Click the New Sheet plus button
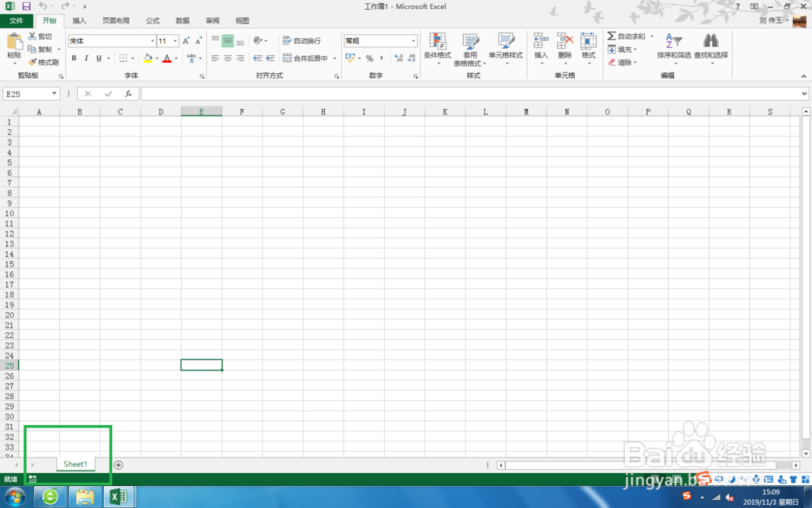812x508 pixels. click(119, 464)
